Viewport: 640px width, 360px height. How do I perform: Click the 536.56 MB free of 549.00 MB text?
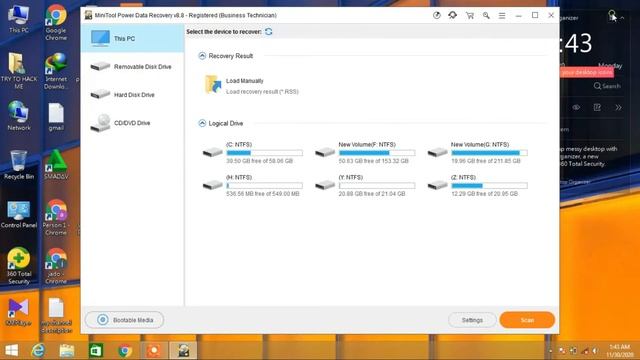pyautogui.click(x=263, y=194)
